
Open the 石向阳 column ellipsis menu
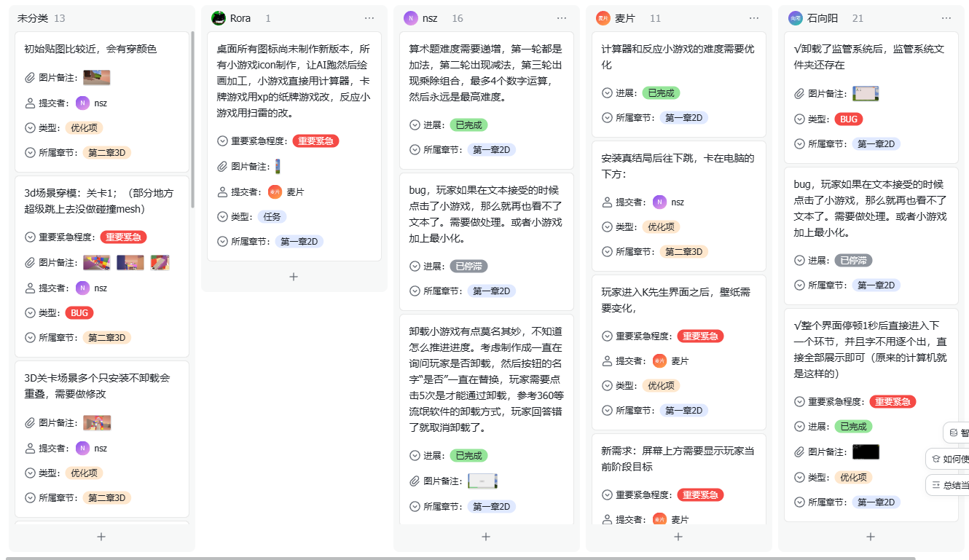(946, 17)
